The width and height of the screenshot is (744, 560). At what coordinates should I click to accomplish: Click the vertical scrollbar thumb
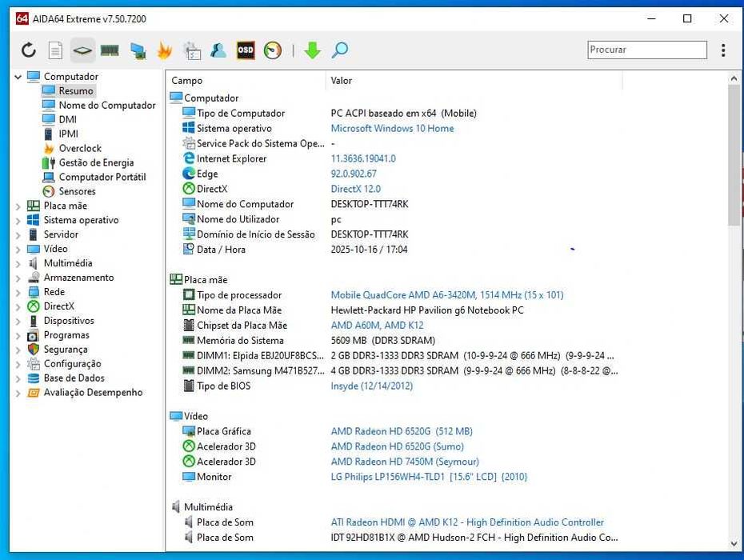734,156
